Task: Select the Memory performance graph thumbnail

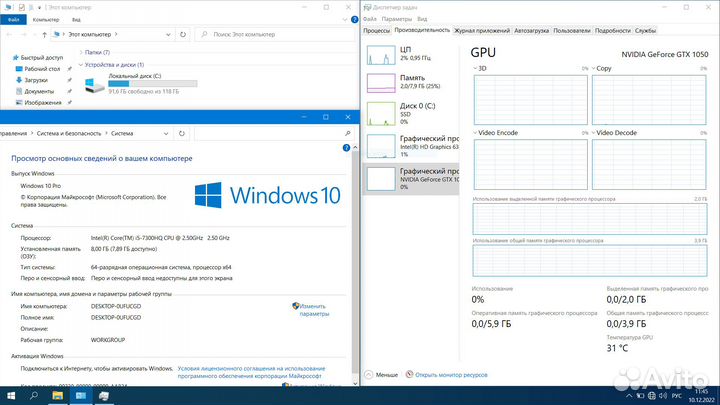Action: point(381,83)
